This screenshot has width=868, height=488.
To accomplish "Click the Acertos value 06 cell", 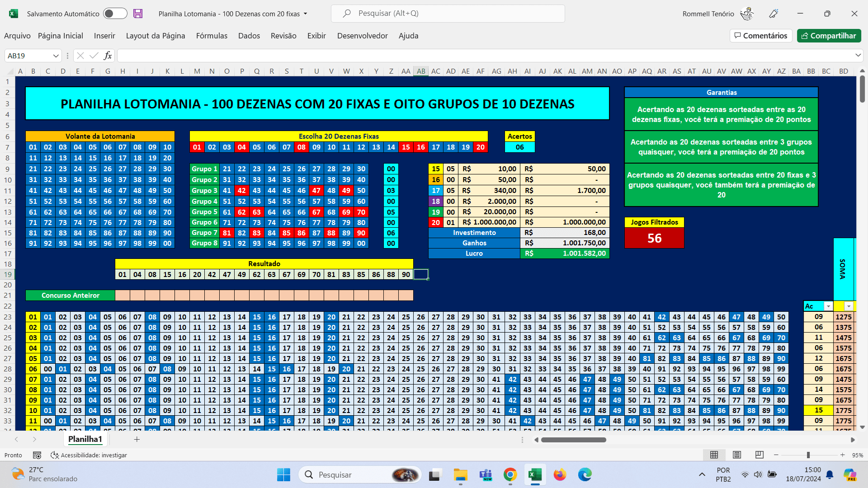I will 520,147.
